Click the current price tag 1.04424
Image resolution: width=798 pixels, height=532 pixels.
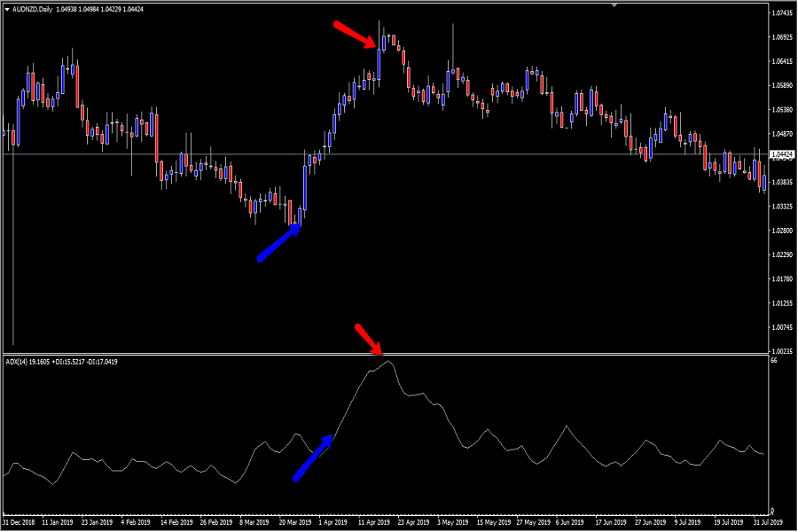click(782, 154)
